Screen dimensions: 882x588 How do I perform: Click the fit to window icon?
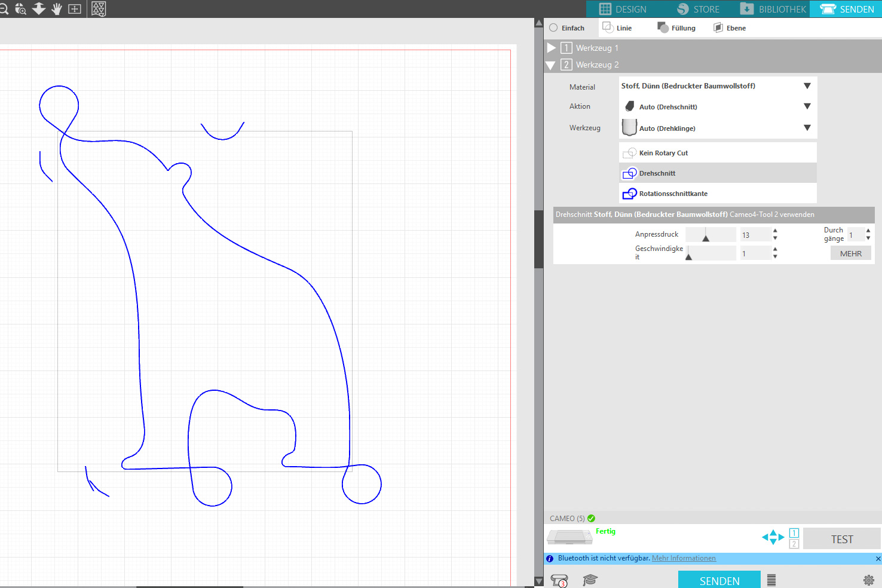75,9
